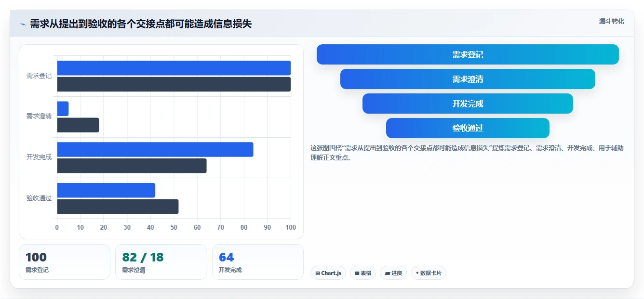Click the dark bar for 需求登记
Image resolution: width=644 pixels, height=299 pixels.
[x=174, y=84]
